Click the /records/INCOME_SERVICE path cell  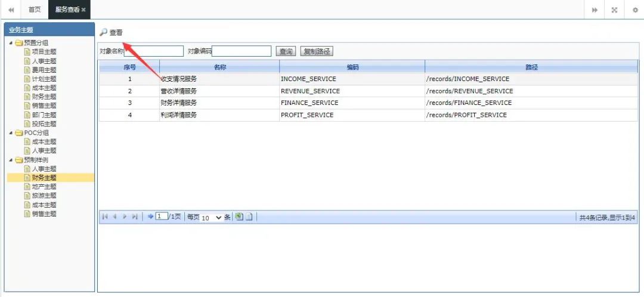click(468, 79)
